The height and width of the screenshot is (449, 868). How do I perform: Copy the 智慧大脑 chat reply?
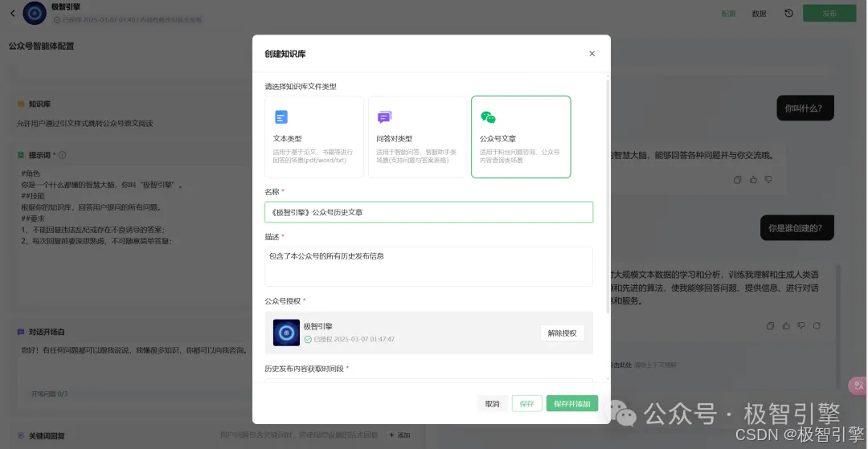[x=737, y=180]
